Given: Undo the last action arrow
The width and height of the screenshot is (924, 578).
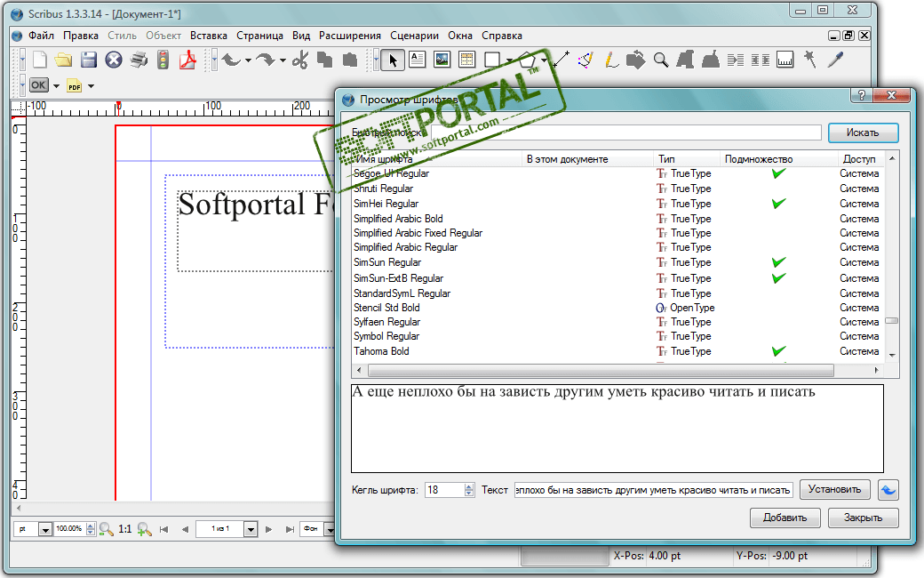Looking at the screenshot, I should [230, 60].
